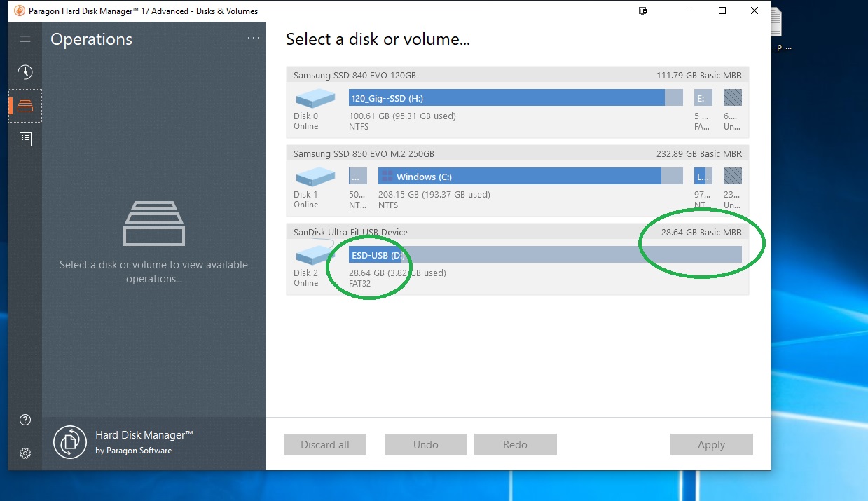Click the 100.61 GB (95.31 GB used) text

tap(402, 116)
